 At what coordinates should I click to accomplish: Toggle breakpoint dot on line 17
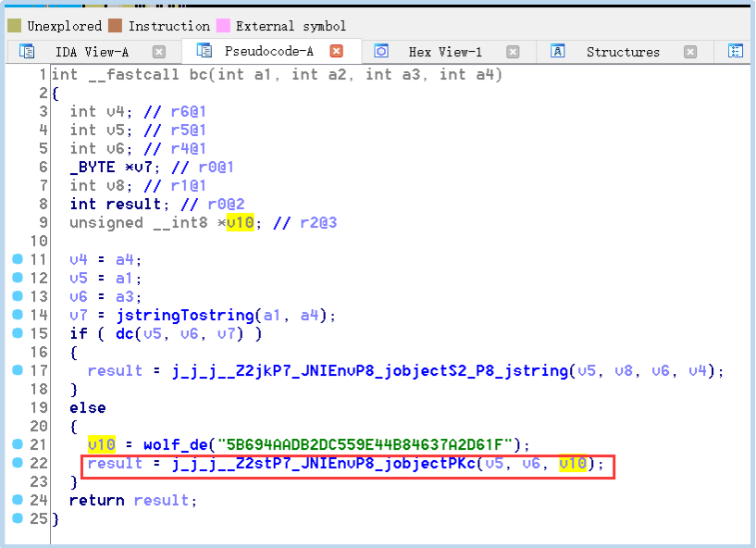click(18, 370)
